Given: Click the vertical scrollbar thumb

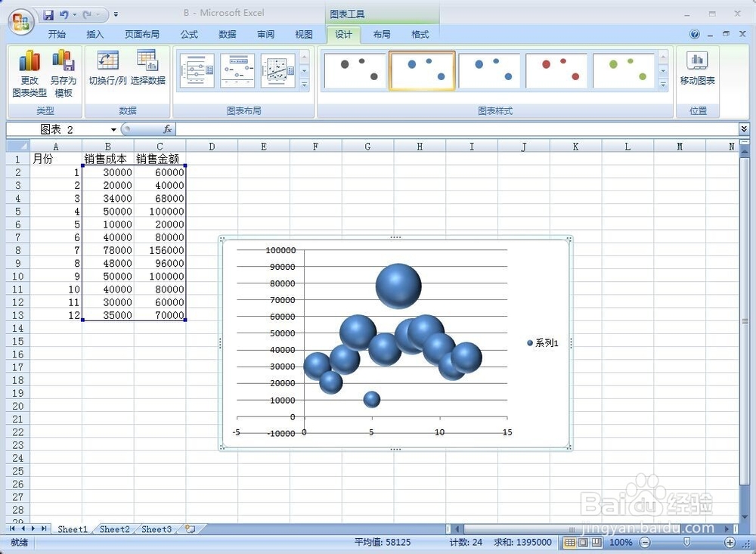Looking at the screenshot, I should click(745, 320).
